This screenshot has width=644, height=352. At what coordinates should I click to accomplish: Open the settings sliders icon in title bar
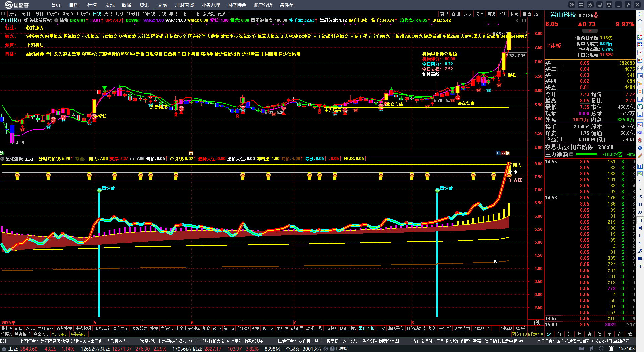[x=581, y=5]
